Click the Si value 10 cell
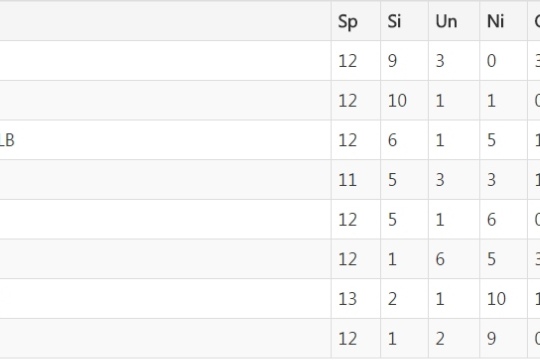 pyautogui.click(x=404, y=101)
